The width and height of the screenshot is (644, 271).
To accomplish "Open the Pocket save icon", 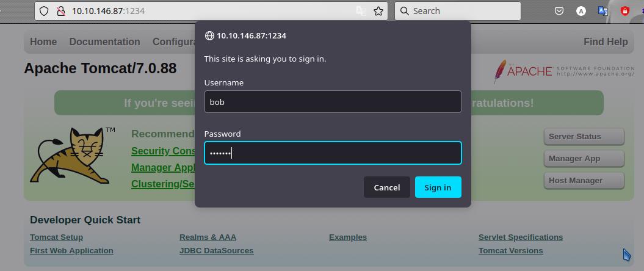I will coord(559,11).
